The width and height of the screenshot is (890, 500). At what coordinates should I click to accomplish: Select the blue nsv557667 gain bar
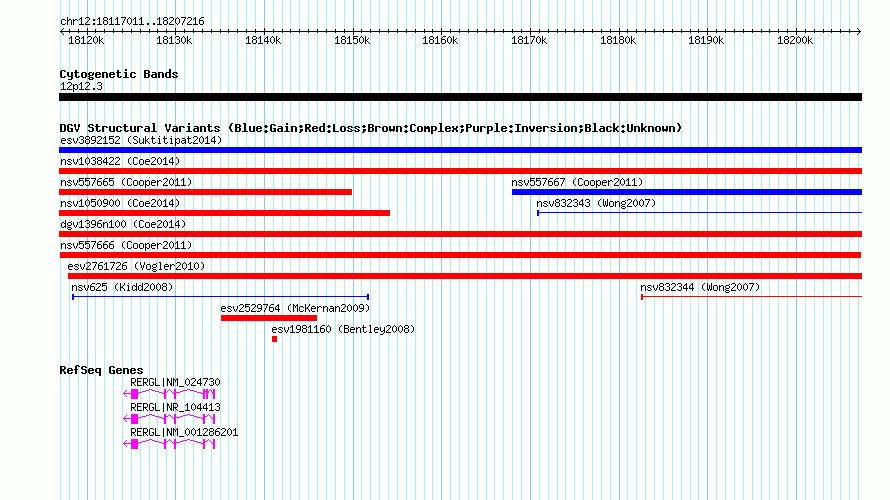pos(687,192)
